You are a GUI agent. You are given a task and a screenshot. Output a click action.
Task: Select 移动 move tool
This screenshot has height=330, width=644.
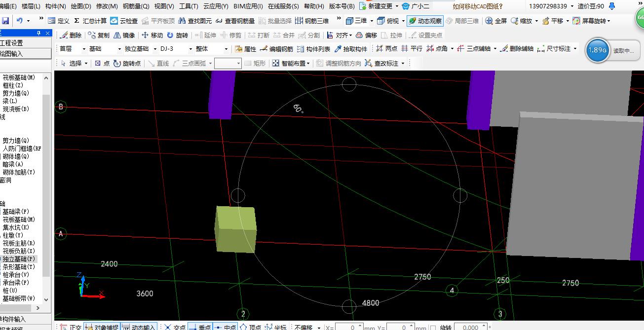click(152, 35)
